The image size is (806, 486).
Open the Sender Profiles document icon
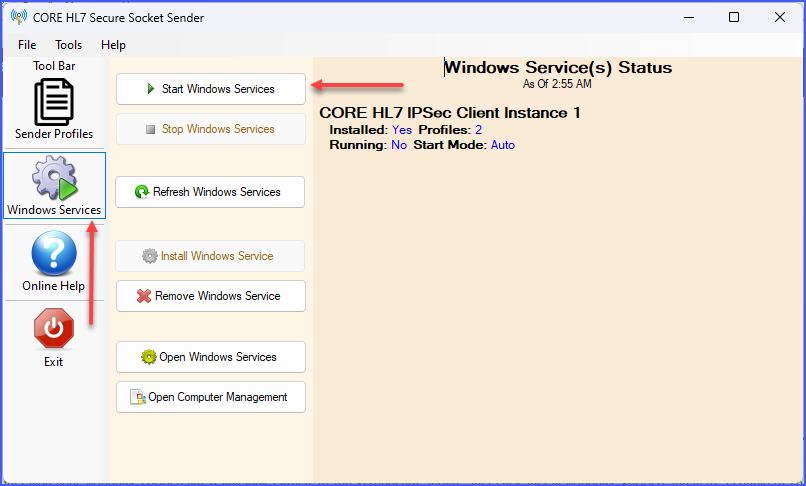54,102
